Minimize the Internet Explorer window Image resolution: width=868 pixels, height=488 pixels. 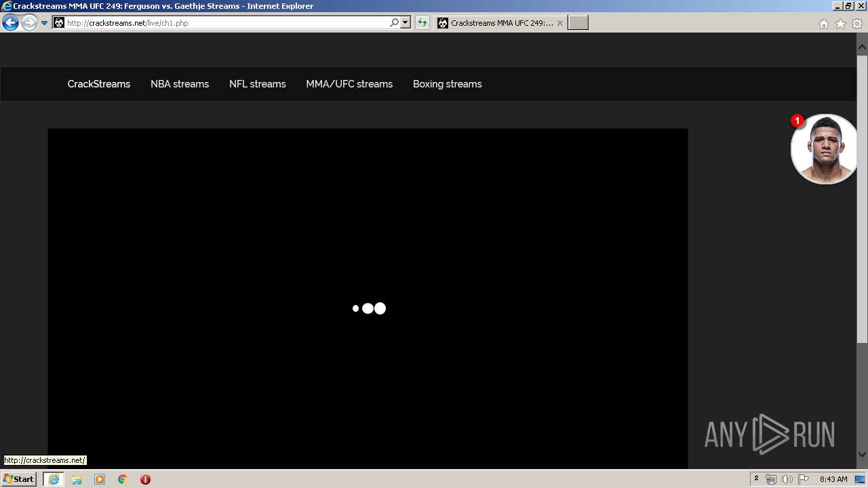tap(838, 6)
